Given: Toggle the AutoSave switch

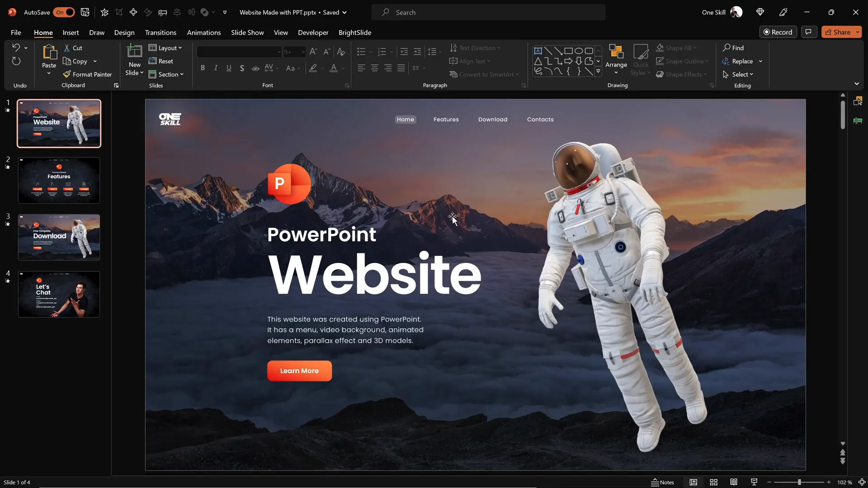Looking at the screenshot, I should [64, 12].
